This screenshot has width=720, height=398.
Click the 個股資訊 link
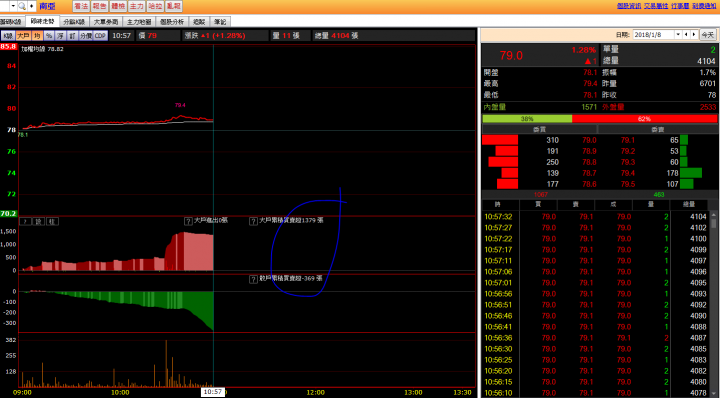coord(629,6)
